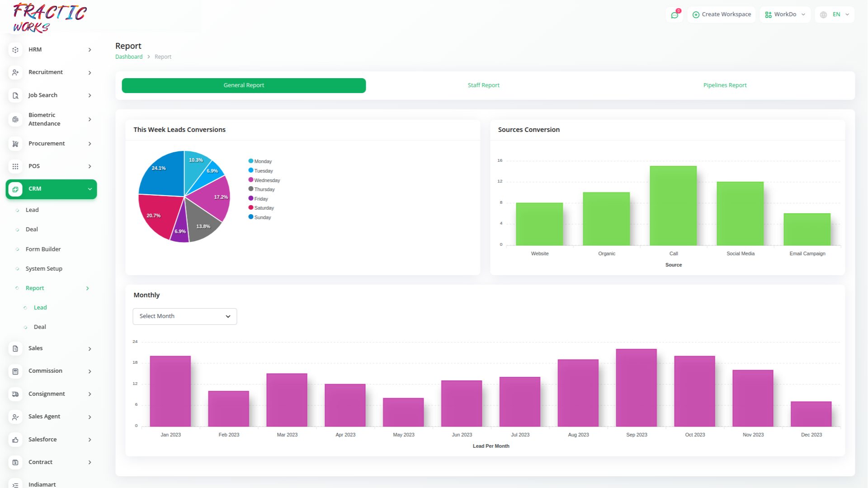Click the Recruitment module icon
868x488 pixels.
(15, 72)
